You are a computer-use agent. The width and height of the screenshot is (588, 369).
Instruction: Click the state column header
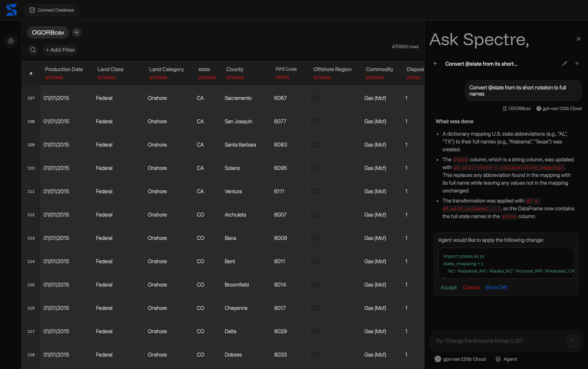click(x=204, y=69)
